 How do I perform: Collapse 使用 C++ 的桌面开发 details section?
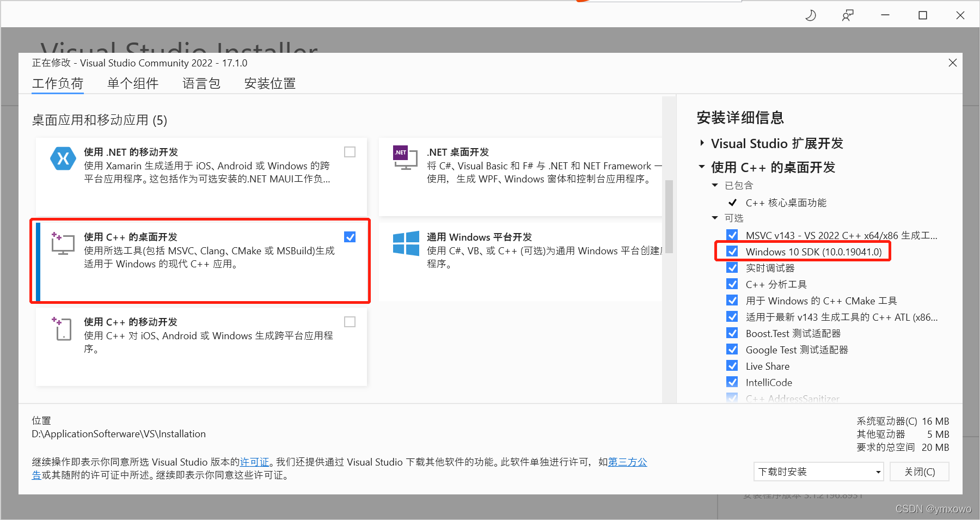[702, 167]
